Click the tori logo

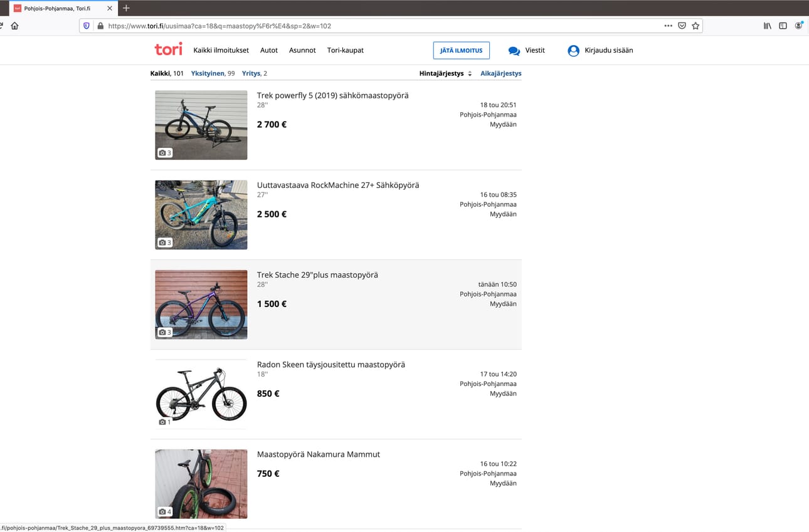point(168,50)
